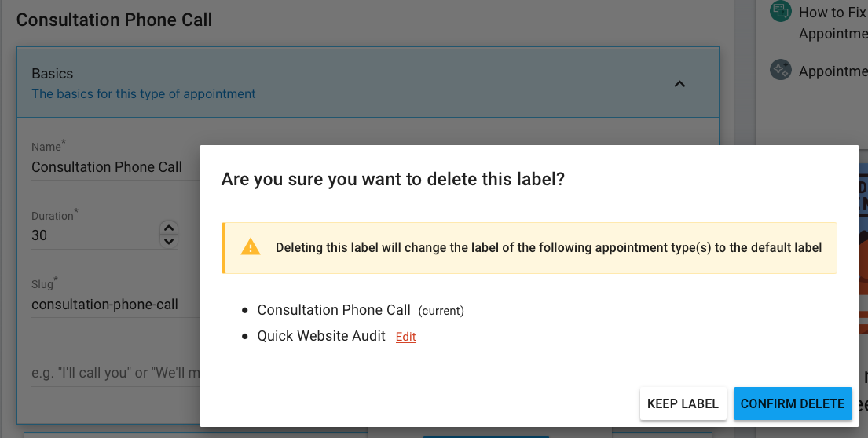The height and width of the screenshot is (438, 868).
Task: Collapse the Basics section with the chevron
Action: click(680, 84)
